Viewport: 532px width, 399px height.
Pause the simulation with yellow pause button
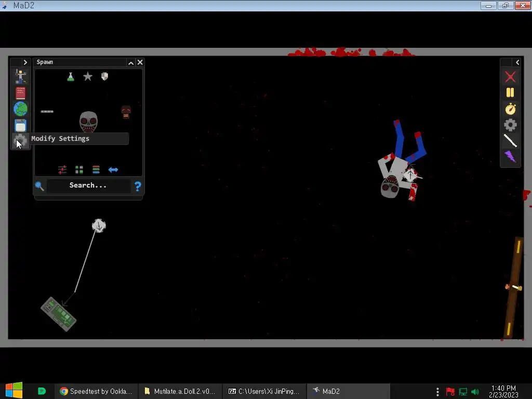[x=510, y=92]
